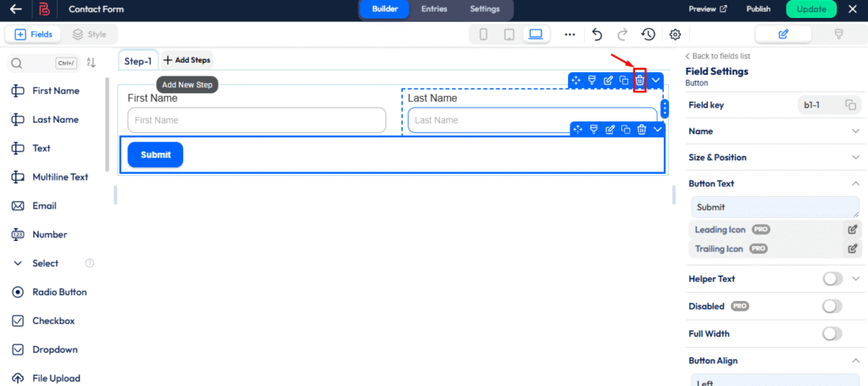
Task: Toggle the Helper Text switch
Action: (x=832, y=278)
